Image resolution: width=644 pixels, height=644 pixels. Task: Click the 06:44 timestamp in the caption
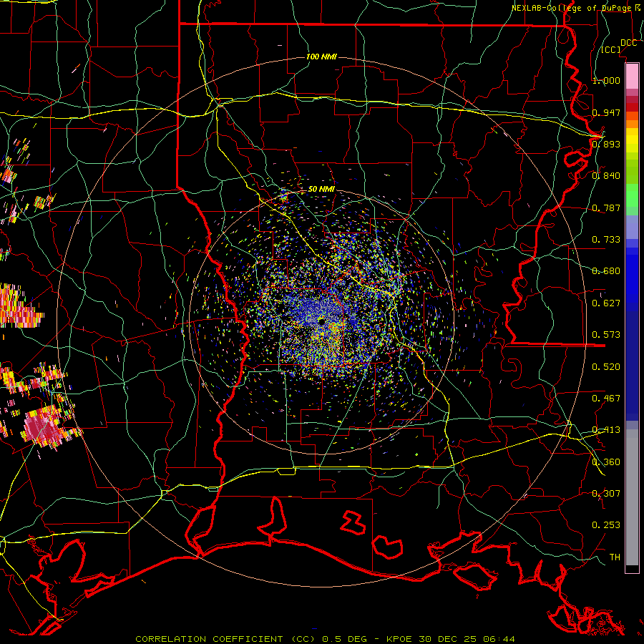[x=499, y=639]
